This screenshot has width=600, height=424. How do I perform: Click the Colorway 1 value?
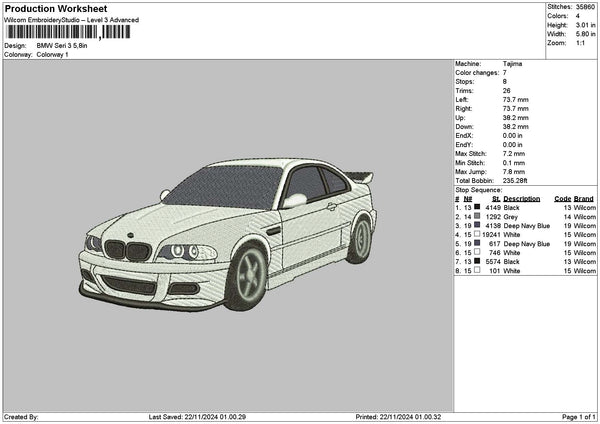click(x=52, y=54)
